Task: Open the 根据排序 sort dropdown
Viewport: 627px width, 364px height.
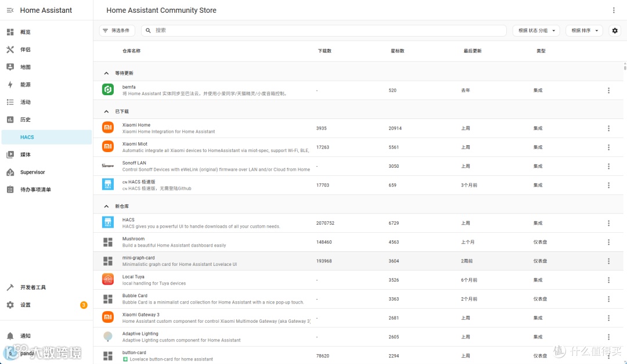Action: pyautogui.click(x=584, y=30)
